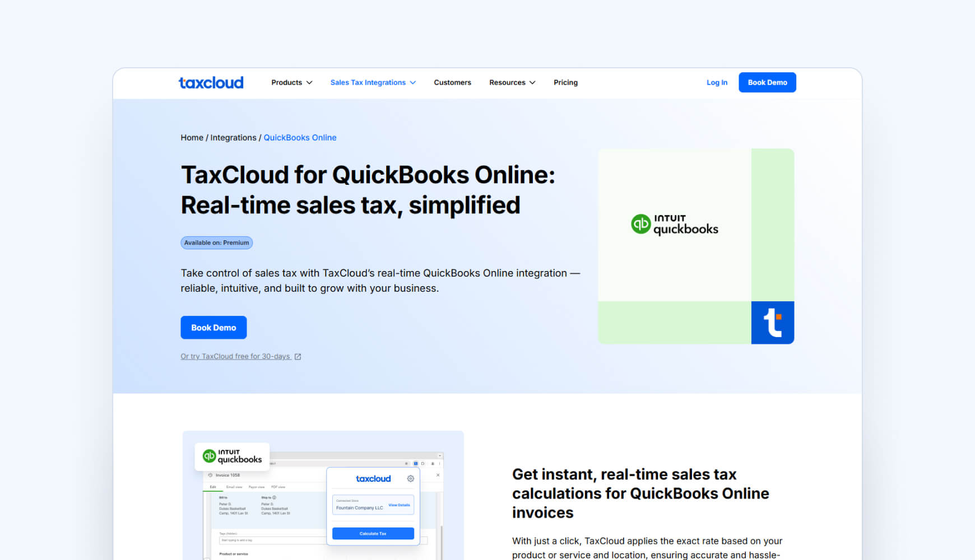Click 'Invoice 1058' label in screenshot
The width and height of the screenshot is (975, 560).
click(x=227, y=475)
